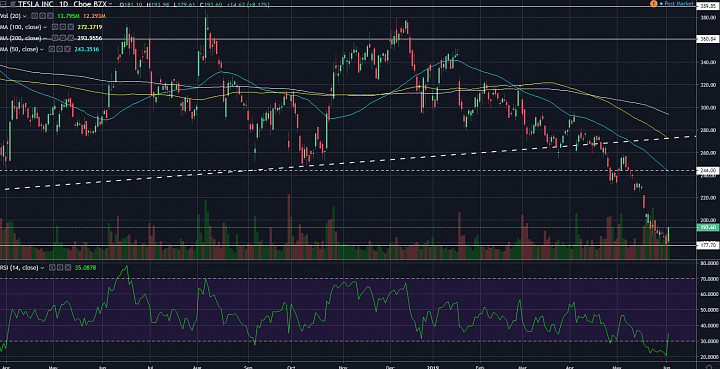
Task: Remove the MA (200, close) indicator
Action: point(71,38)
